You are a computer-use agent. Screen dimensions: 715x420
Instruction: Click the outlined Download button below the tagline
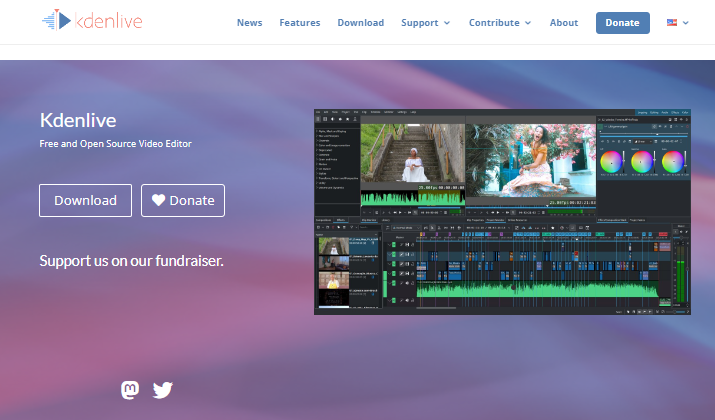point(85,200)
